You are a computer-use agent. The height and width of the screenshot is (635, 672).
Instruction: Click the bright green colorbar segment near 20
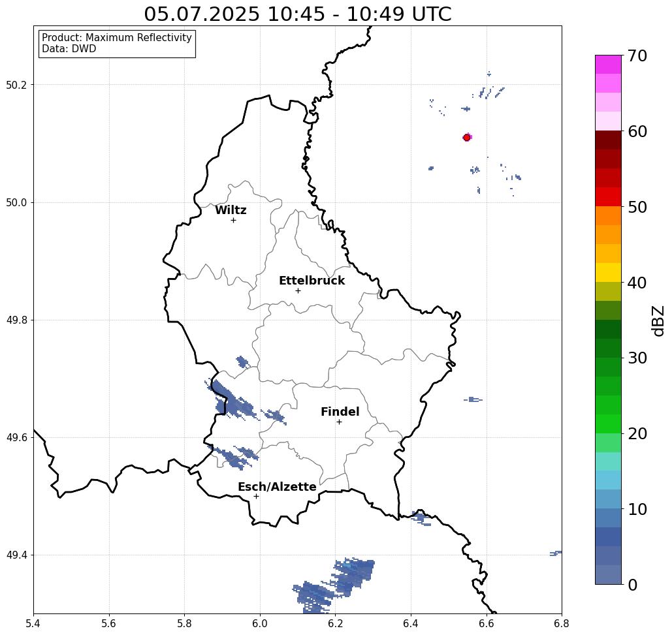tap(608, 424)
